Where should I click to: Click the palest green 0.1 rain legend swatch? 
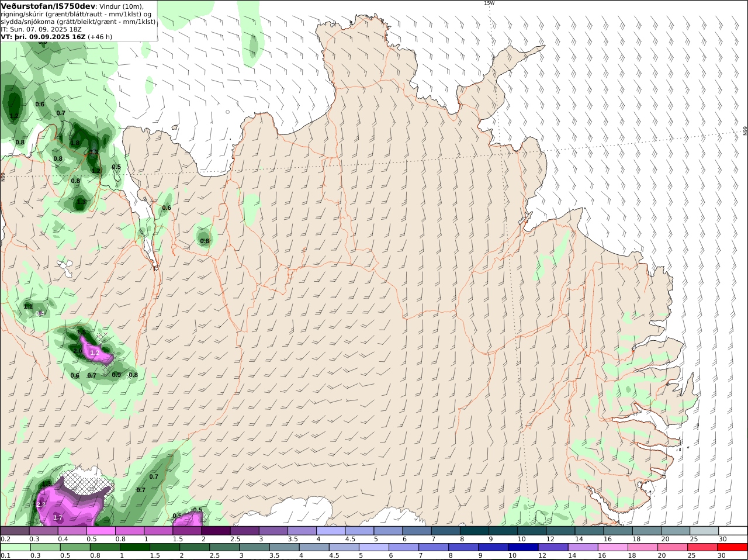pos(15,547)
